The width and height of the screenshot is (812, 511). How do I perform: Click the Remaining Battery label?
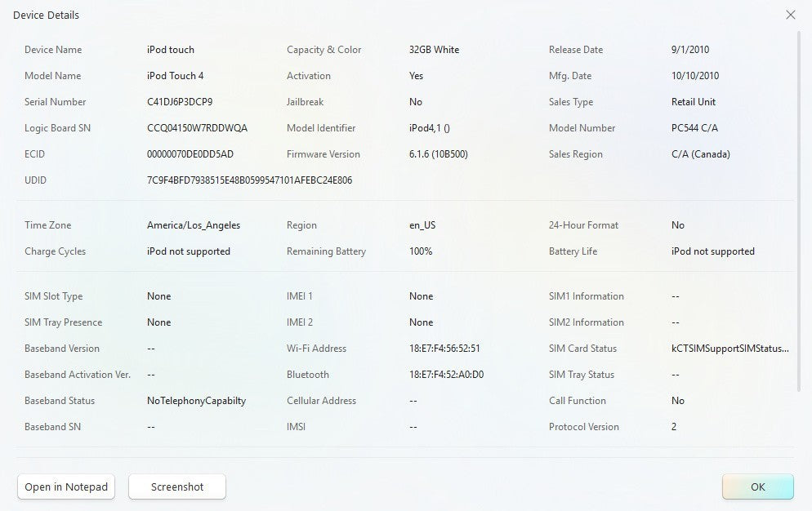(326, 251)
